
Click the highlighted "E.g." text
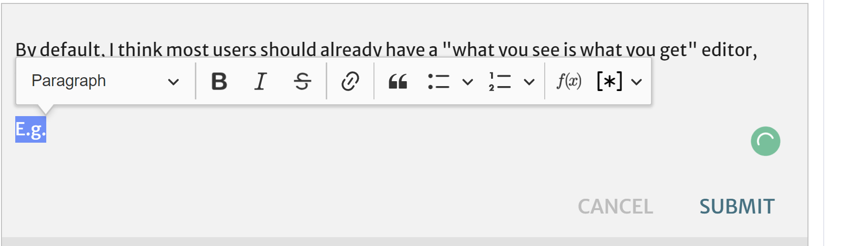pyautogui.click(x=31, y=130)
